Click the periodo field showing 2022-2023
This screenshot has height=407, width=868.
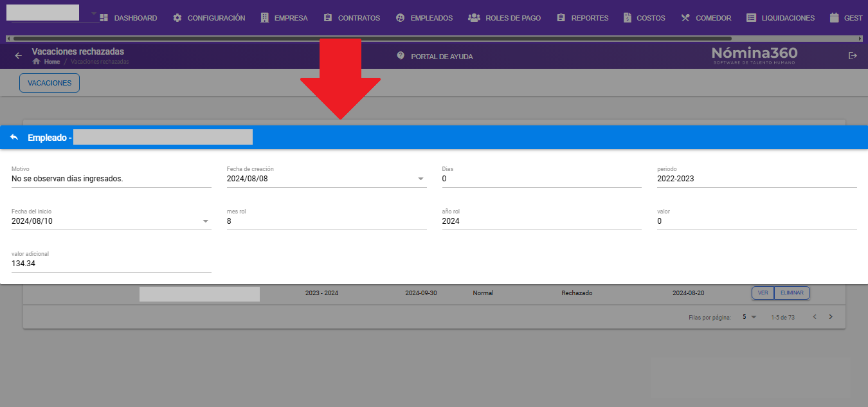(x=757, y=179)
